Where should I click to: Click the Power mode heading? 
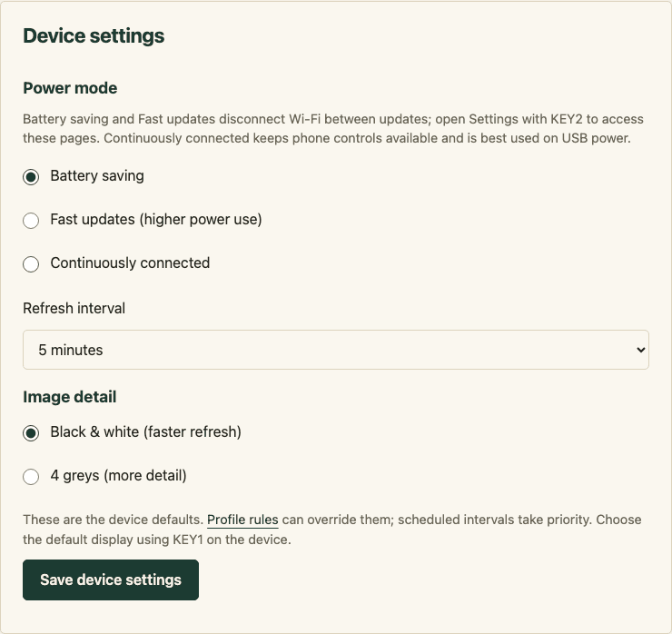pyautogui.click(x=70, y=88)
